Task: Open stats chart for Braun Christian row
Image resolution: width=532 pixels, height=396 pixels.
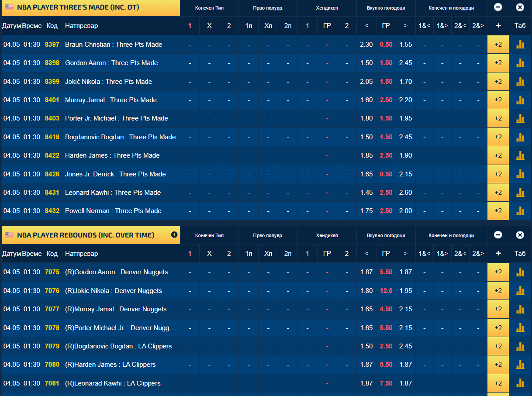Action: tap(520, 45)
